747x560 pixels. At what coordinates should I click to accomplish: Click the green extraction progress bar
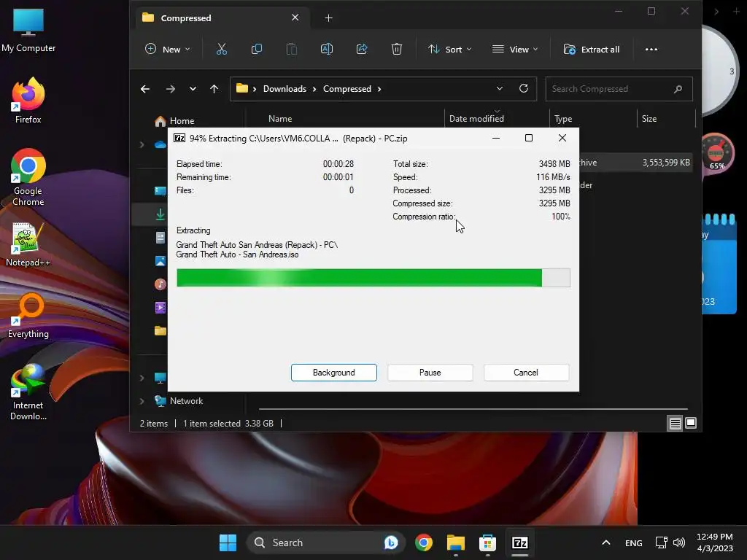click(x=373, y=278)
